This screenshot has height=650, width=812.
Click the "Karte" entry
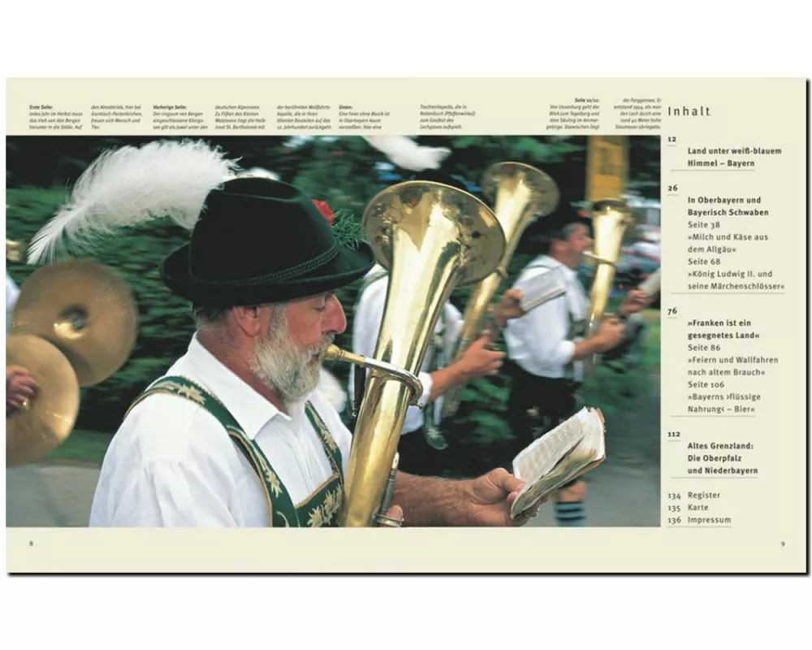(698, 507)
